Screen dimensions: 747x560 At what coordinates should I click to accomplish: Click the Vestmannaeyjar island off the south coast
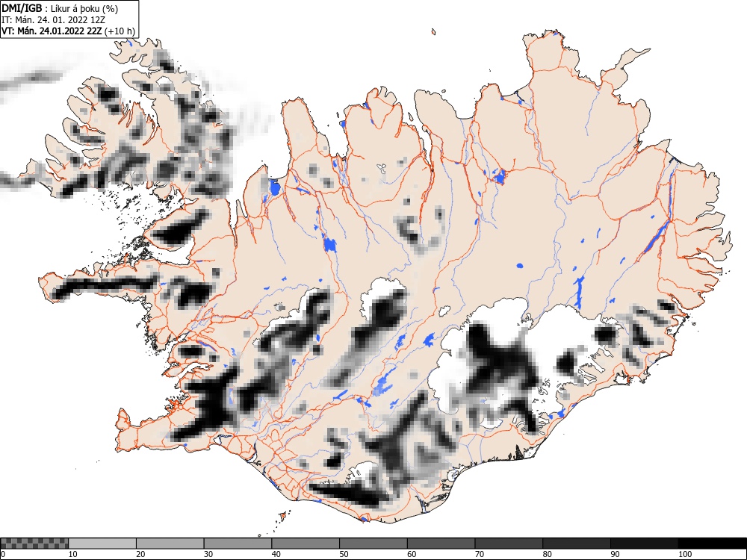(x=284, y=514)
